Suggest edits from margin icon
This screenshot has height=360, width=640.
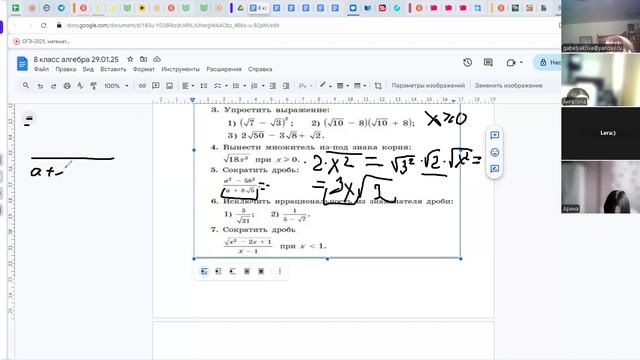[495, 169]
